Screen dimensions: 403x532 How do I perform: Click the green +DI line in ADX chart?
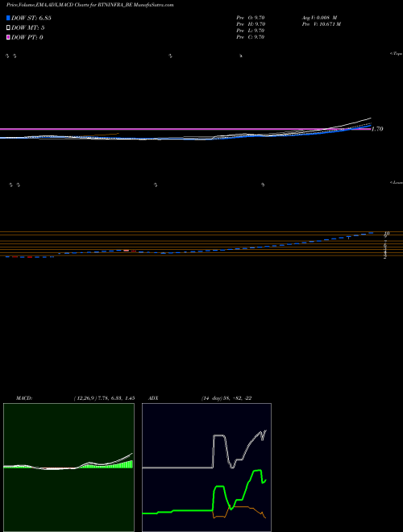click(x=219, y=487)
